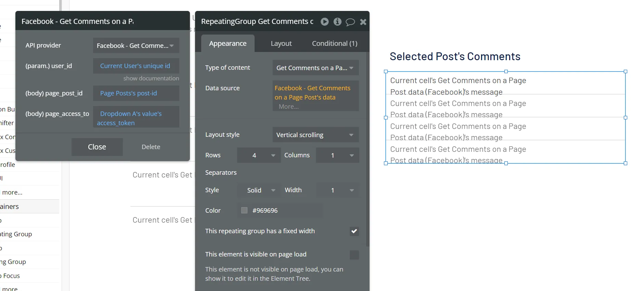
Task: Open the Layout style Vertical scrolling dropdown
Action: click(x=315, y=135)
